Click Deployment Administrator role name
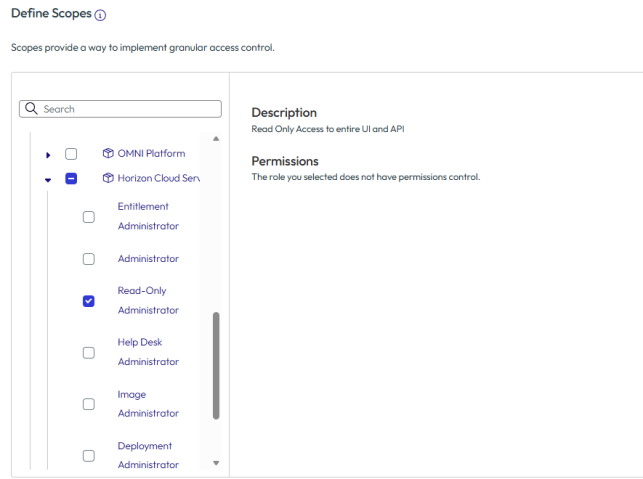 148,455
